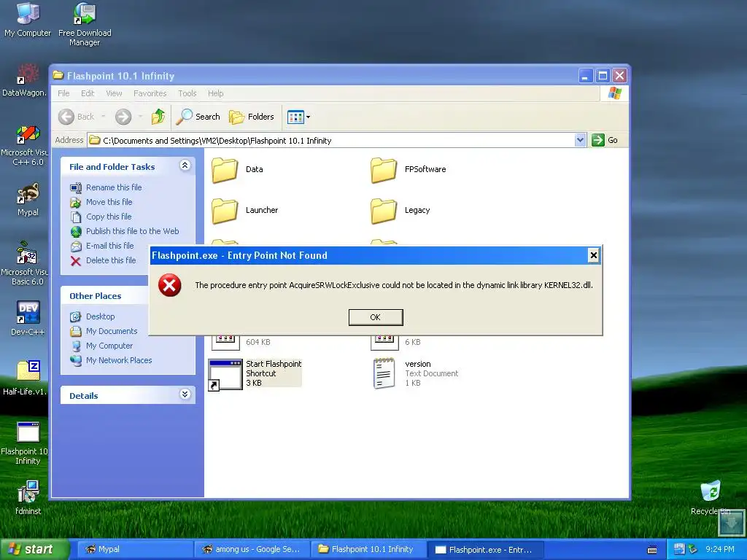Select Half-Life zip desktop icon

point(25,378)
